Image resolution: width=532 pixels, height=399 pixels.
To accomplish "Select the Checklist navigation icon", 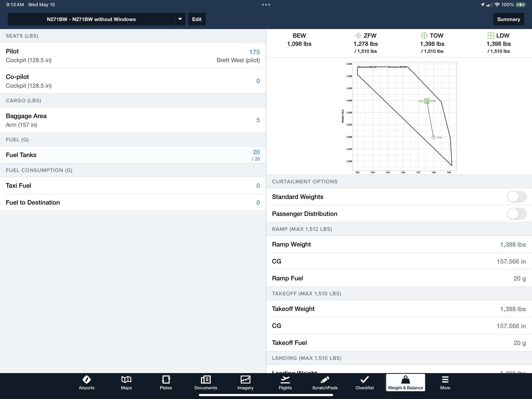I will click(363, 382).
